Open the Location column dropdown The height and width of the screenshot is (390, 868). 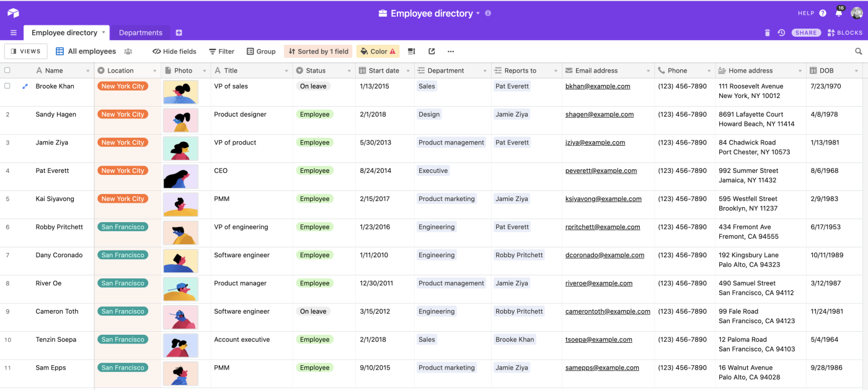coord(154,71)
